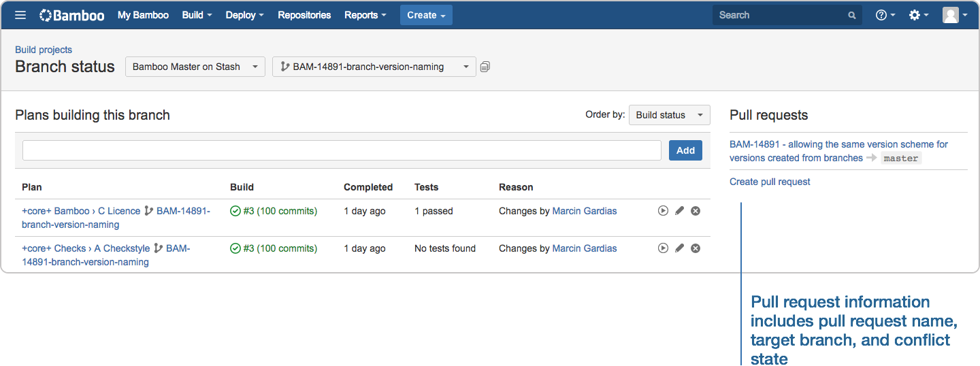
Task: Click the Bamboo logo
Action: pos(72,15)
